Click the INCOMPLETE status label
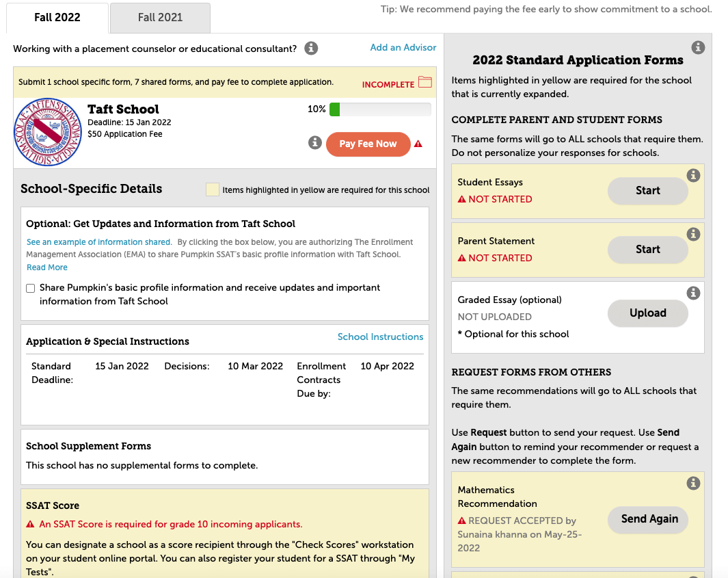728x578 pixels. pos(388,85)
